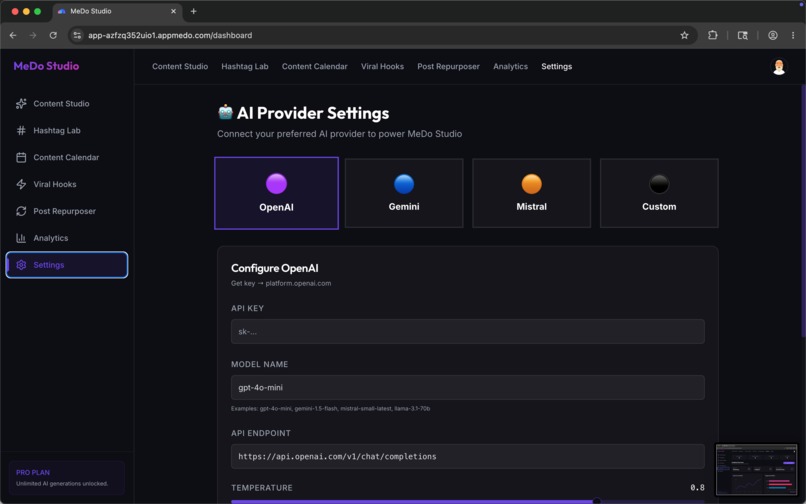Open Viral Hooks in the top navigation
Screen dimensions: 806x504
[382, 66]
